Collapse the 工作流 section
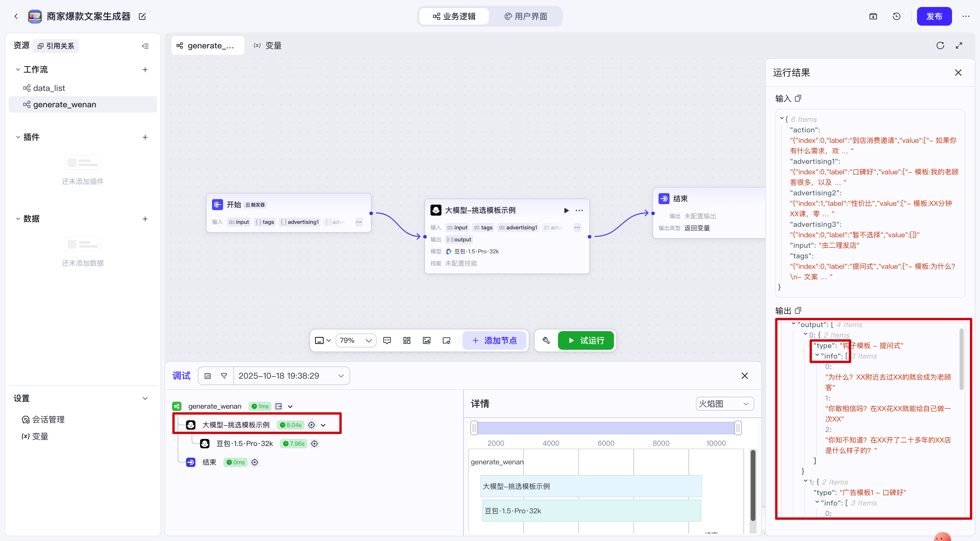 tap(18, 70)
